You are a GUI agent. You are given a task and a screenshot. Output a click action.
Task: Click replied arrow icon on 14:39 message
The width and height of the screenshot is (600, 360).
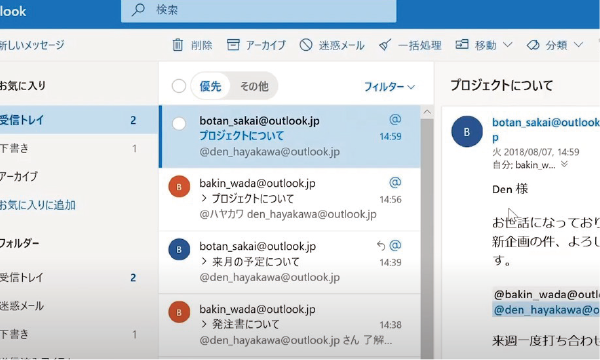tap(380, 245)
